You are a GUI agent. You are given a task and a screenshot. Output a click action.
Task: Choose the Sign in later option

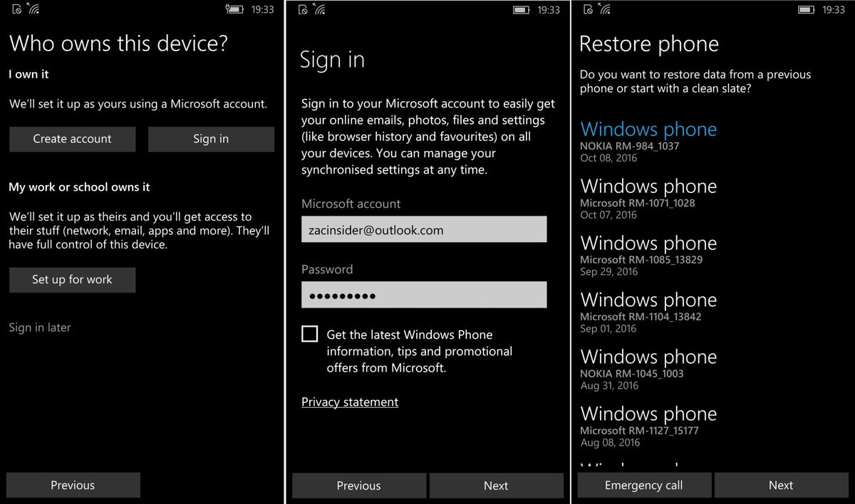pyautogui.click(x=39, y=327)
